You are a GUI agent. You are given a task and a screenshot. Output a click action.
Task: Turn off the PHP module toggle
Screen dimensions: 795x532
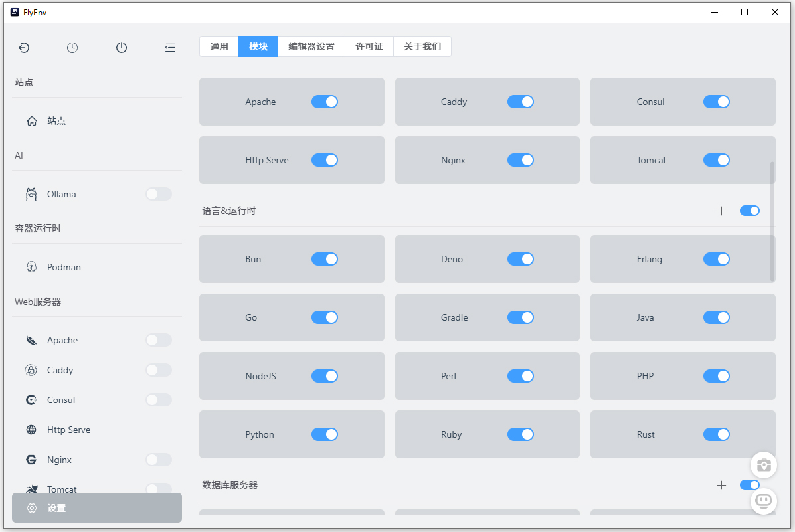(717, 376)
